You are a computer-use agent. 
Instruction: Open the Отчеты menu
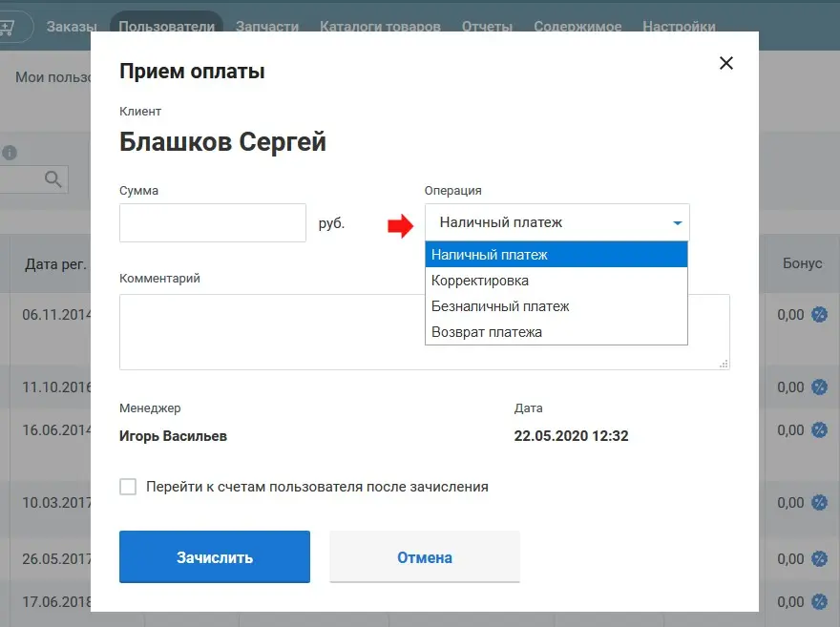point(487,27)
